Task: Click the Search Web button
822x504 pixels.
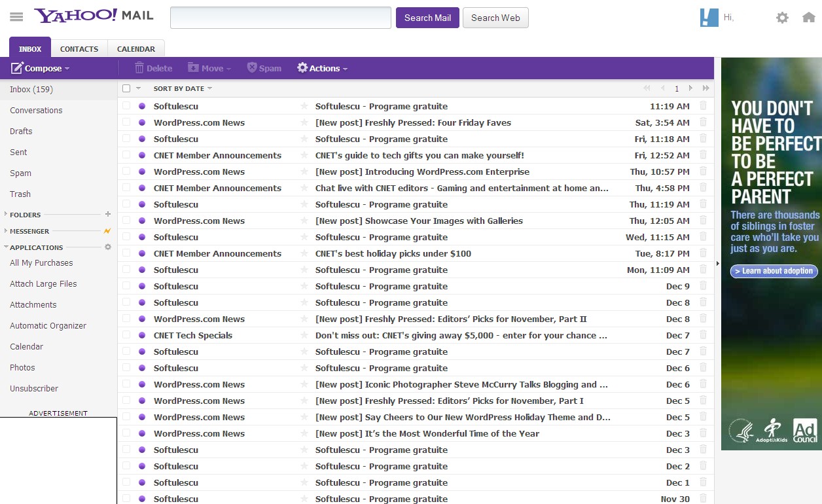Action: click(x=495, y=18)
